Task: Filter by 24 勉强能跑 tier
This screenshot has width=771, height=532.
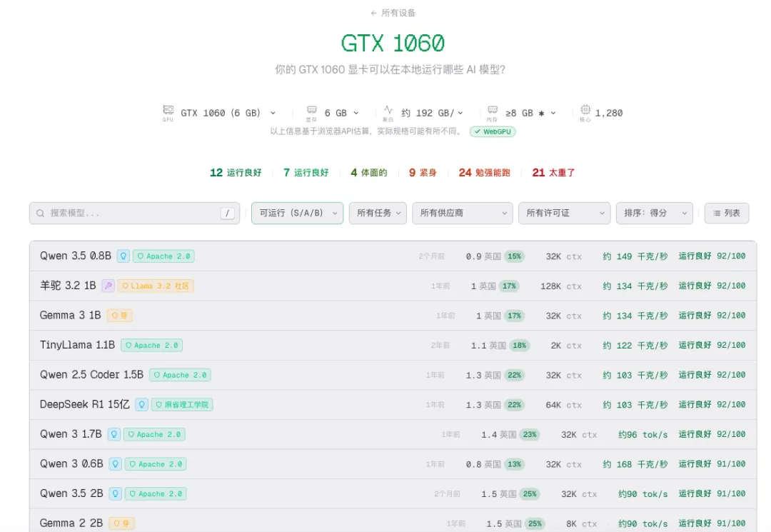Action: point(484,173)
